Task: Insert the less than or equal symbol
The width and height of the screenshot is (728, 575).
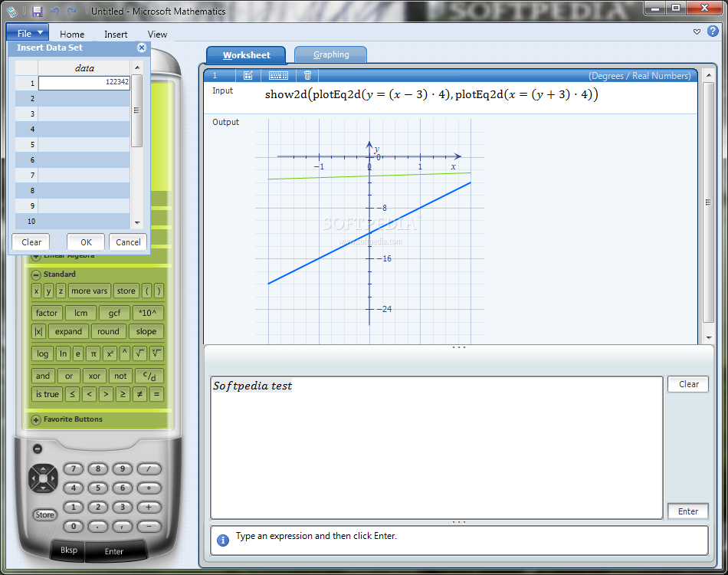Action: point(72,394)
